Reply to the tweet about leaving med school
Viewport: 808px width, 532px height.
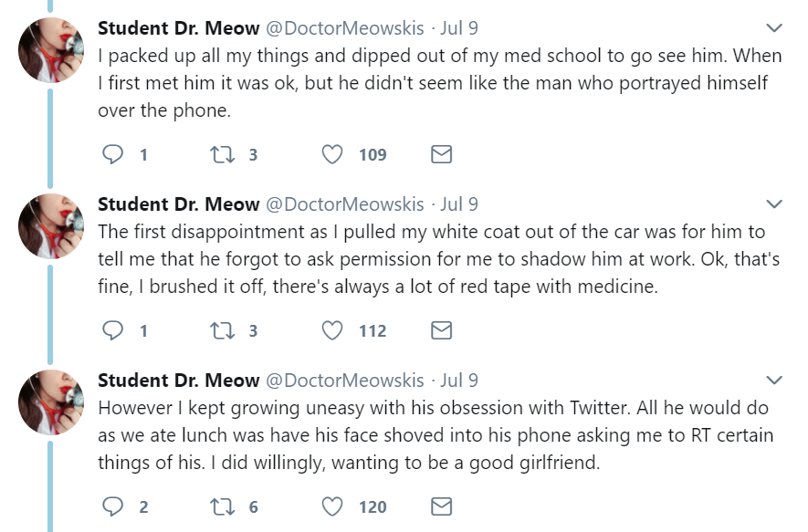tap(111, 154)
